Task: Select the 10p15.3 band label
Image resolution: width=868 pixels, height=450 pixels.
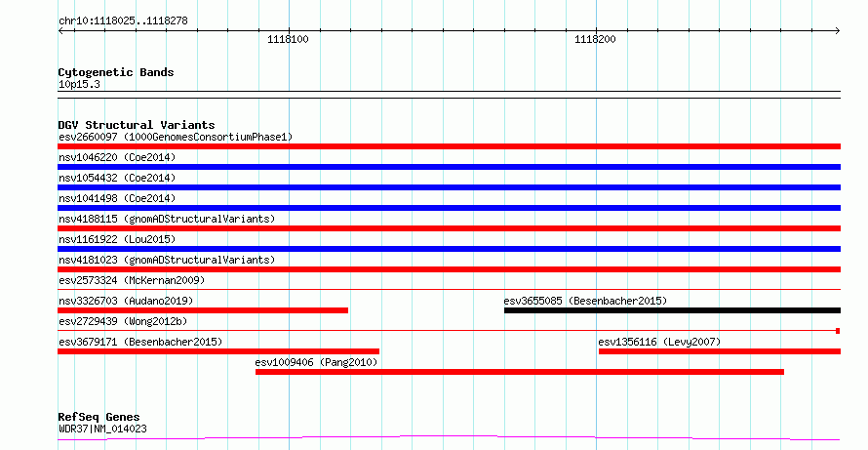Action: coord(79,84)
